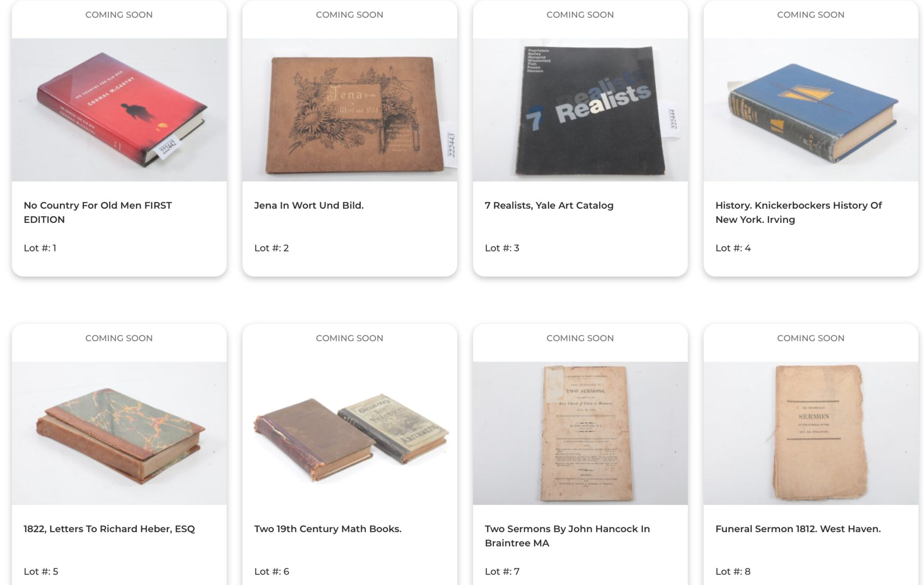The height and width of the screenshot is (585, 924).
Task: Select the Lot #: 4 label
Action: (x=733, y=248)
